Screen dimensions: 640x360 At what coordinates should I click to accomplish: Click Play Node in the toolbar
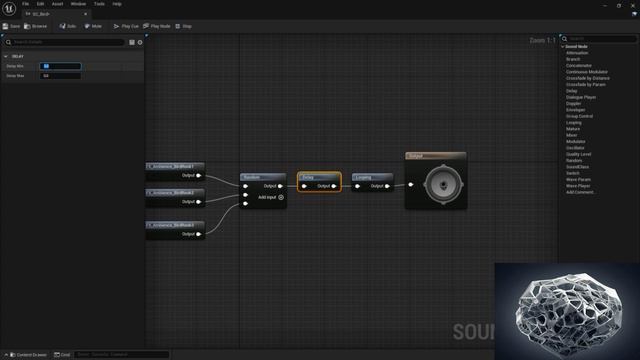157,26
